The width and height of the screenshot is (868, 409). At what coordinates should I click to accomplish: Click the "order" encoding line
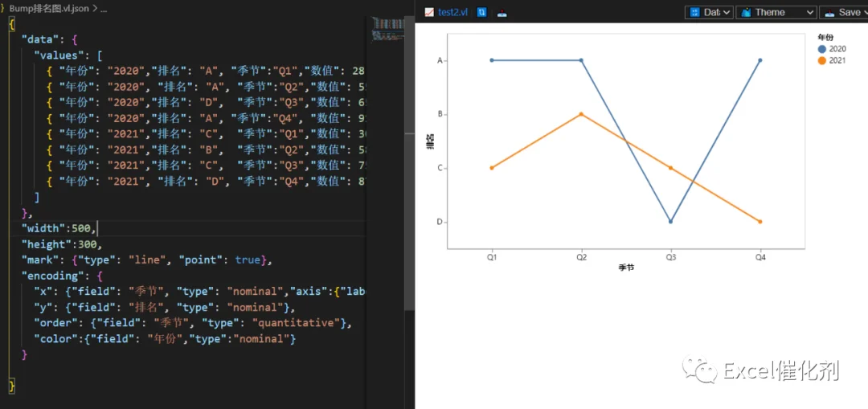coord(193,323)
